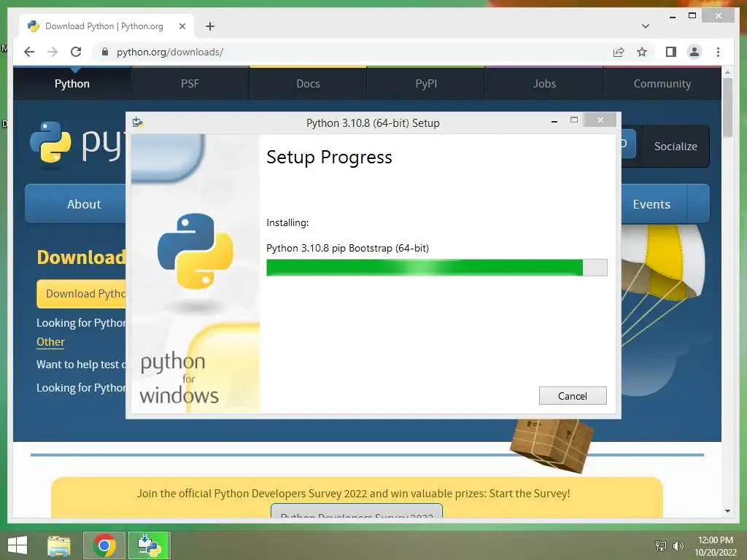
Task: Click scrollbar up arrow
Action: [x=727, y=72]
